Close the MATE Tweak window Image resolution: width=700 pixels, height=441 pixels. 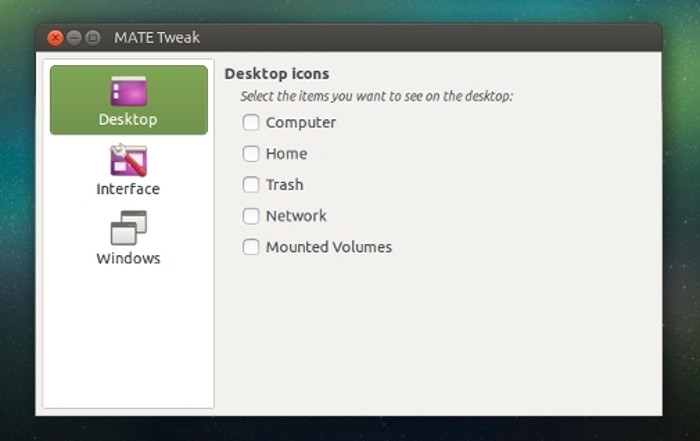(55, 38)
